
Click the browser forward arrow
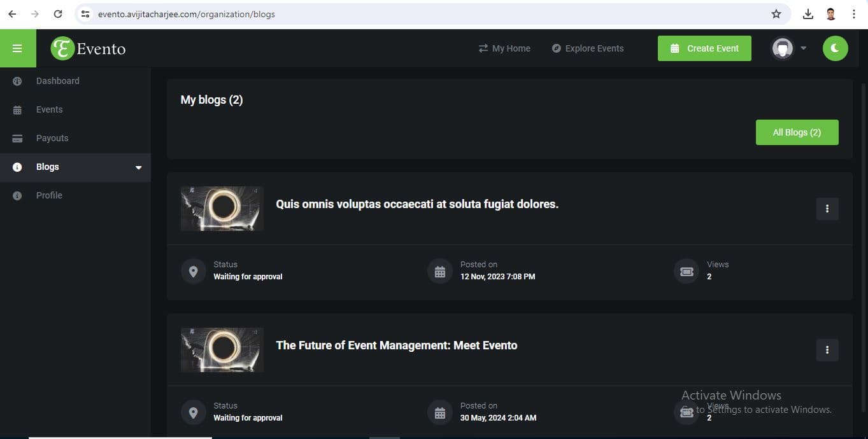35,14
